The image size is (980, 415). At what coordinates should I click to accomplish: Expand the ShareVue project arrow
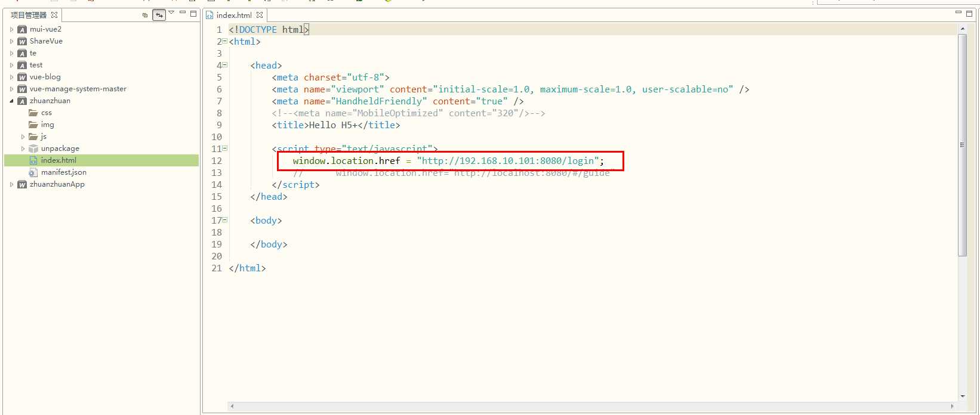pos(11,41)
